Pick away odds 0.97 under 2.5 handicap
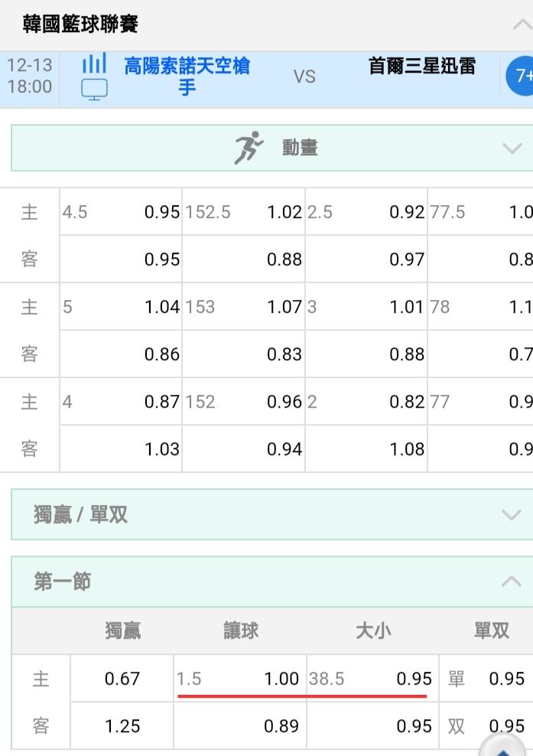Screen dimensions: 533x756 point(366,259)
